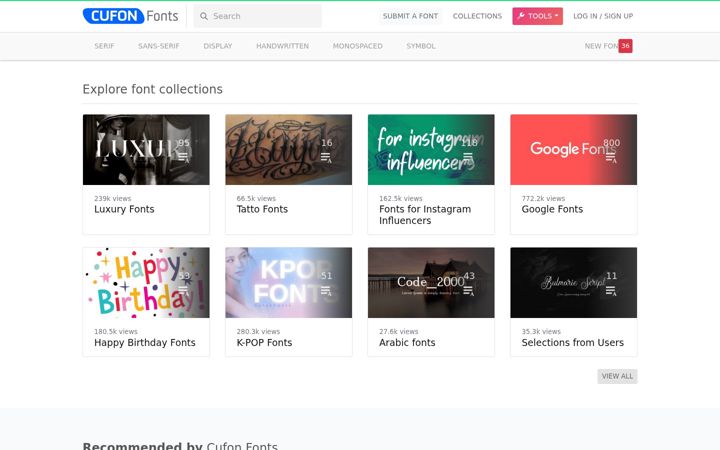Click the red 36 new fonts badge
This screenshot has width=720, height=450.
pyautogui.click(x=625, y=46)
